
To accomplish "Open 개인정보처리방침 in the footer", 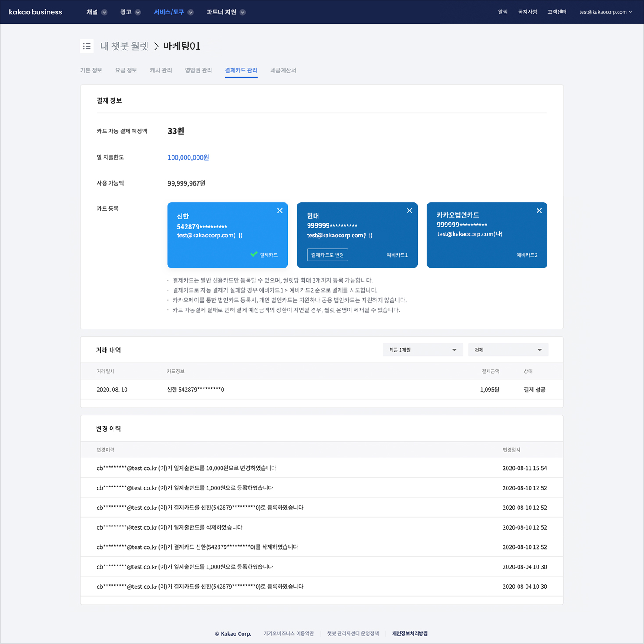I will [x=410, y=633].
